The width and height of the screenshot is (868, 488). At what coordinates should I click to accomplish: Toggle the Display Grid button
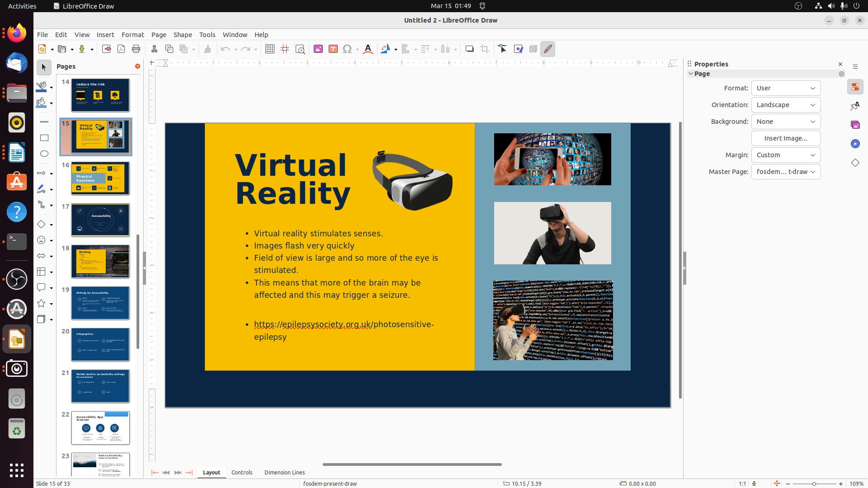(x=270, y=49)
